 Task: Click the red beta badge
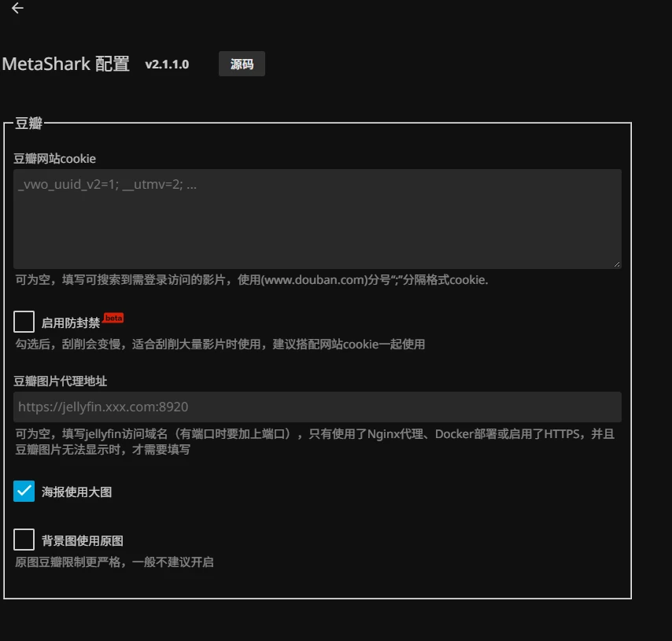[x=113, y=318]
